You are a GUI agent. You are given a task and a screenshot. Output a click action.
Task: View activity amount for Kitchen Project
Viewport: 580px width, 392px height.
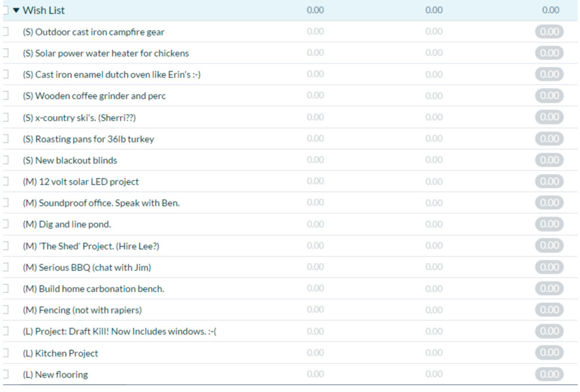(434, 353)
